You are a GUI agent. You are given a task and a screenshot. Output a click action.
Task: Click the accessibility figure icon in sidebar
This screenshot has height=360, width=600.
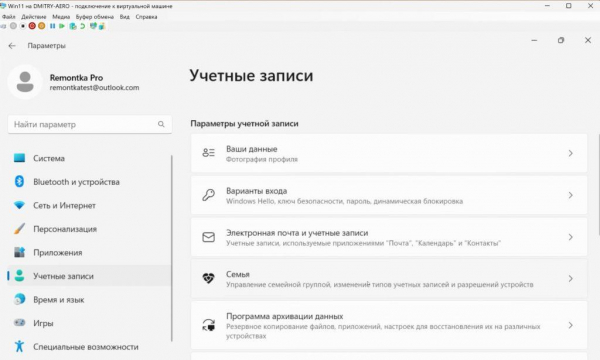[19, 346]
